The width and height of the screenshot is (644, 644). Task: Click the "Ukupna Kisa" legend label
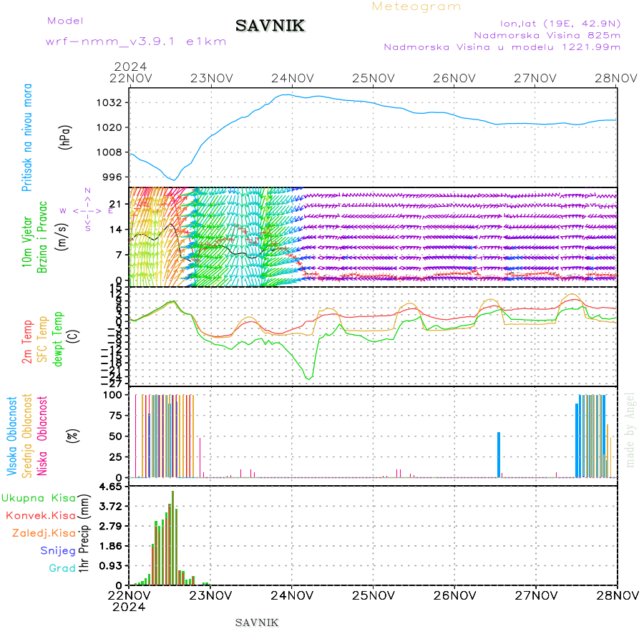click(39, 498)
